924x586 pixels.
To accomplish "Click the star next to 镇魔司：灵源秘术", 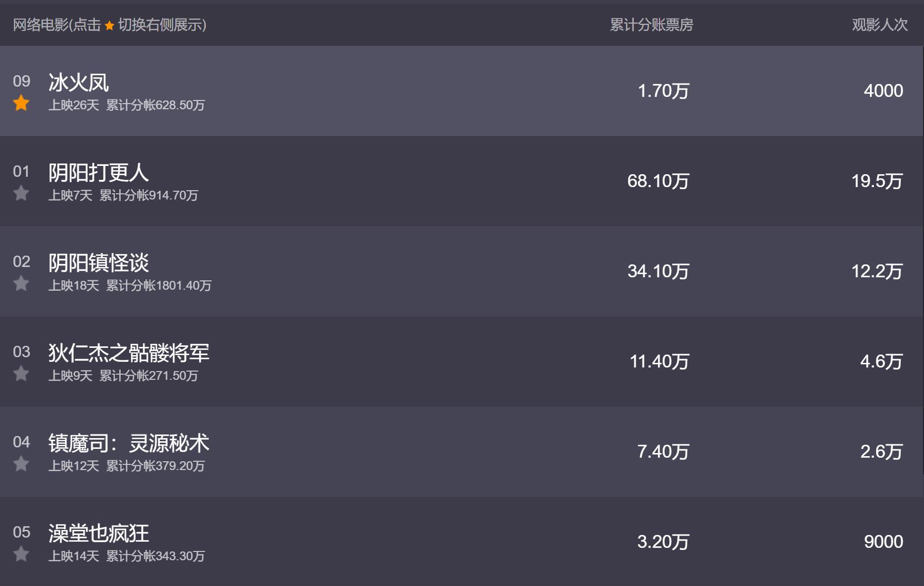I will point(21,464).
